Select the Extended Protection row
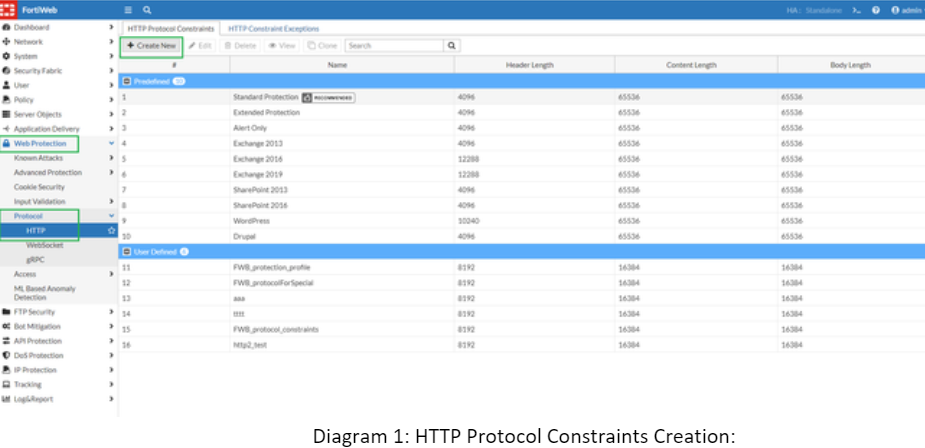The image size is (925, 448). click(x=521, y=112)
